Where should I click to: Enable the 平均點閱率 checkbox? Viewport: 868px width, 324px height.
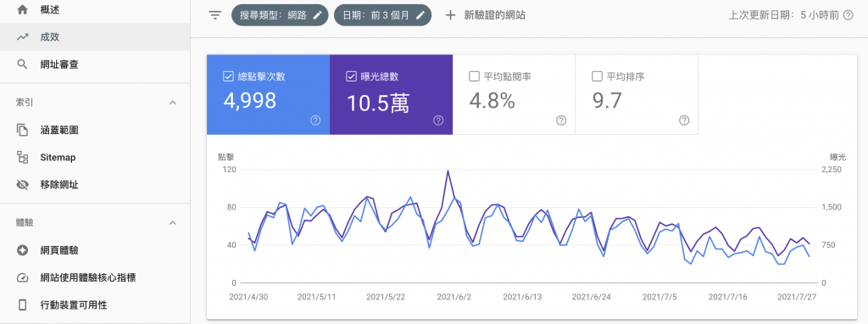474,76
